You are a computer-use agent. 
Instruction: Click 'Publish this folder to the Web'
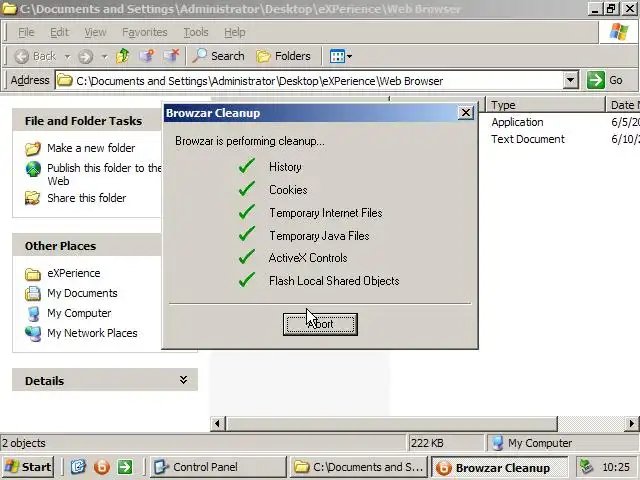click(104, 174)
